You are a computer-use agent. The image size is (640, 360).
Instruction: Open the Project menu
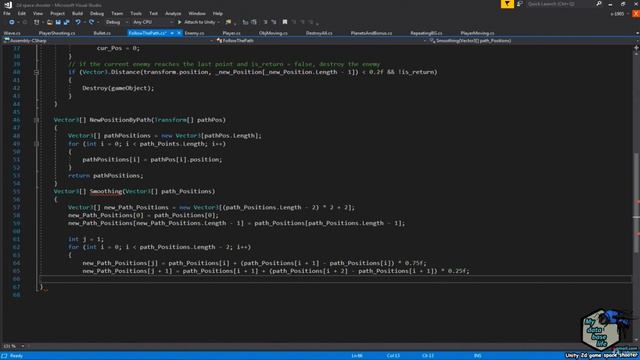(58, 13)
